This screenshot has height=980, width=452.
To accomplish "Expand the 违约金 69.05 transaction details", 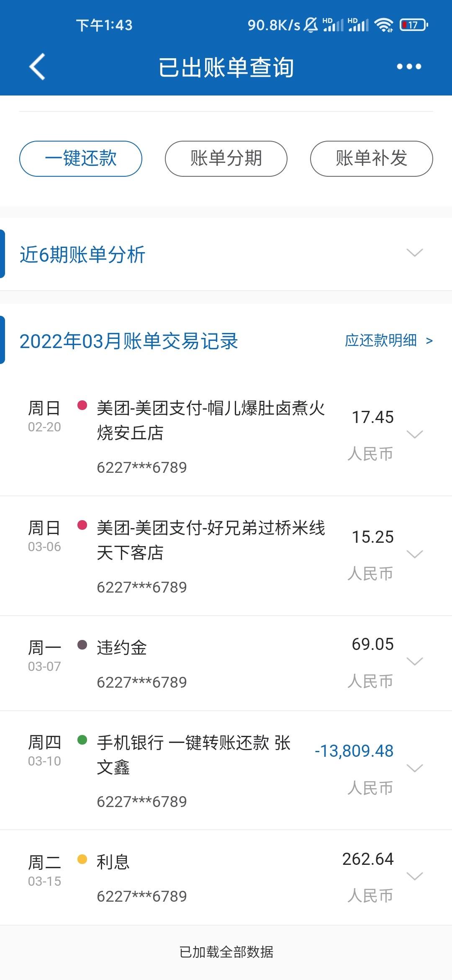I will [x=415, y=661].
